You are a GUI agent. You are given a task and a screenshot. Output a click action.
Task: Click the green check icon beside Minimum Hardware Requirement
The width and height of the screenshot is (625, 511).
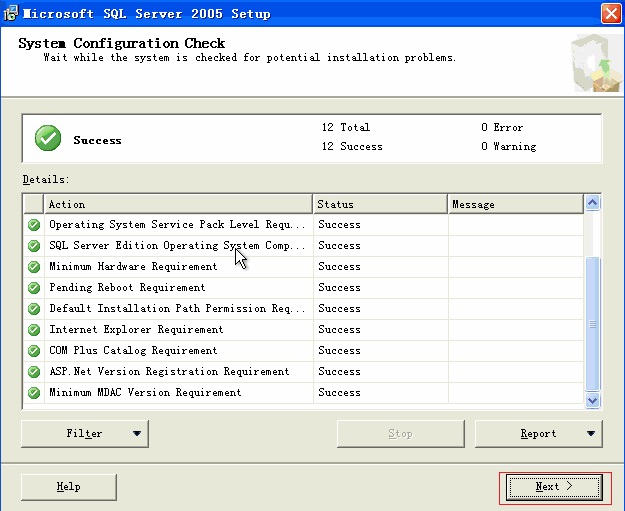(34, 267)
